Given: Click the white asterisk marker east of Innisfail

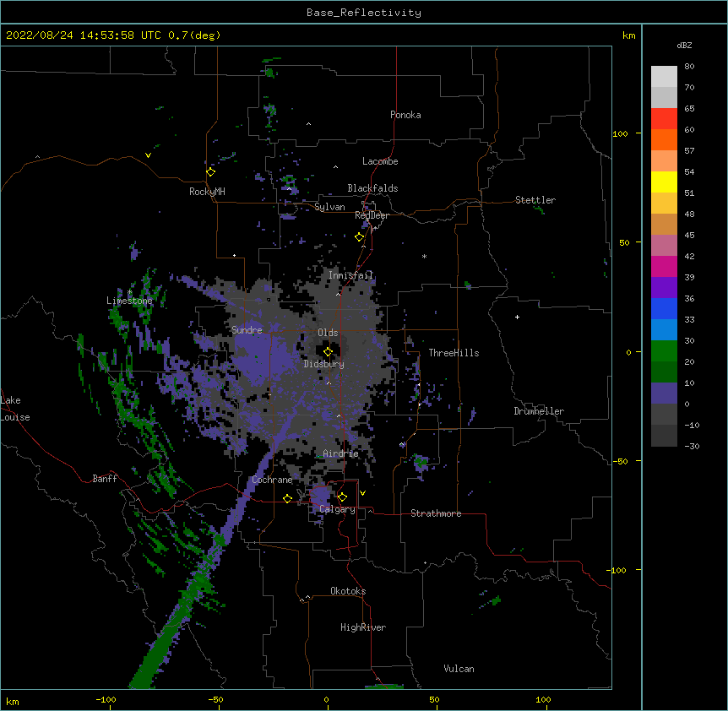Looking at the screenshot, I should (424, 256).
